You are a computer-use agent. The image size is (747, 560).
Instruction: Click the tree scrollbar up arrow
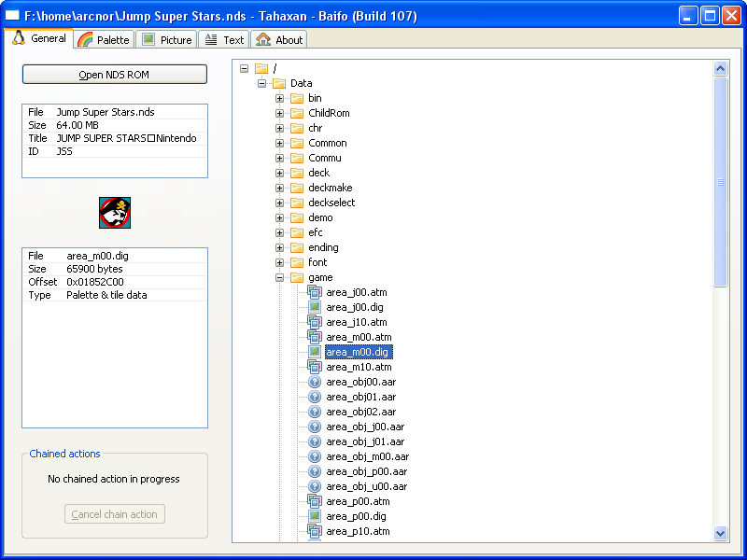tap(720, 68)
